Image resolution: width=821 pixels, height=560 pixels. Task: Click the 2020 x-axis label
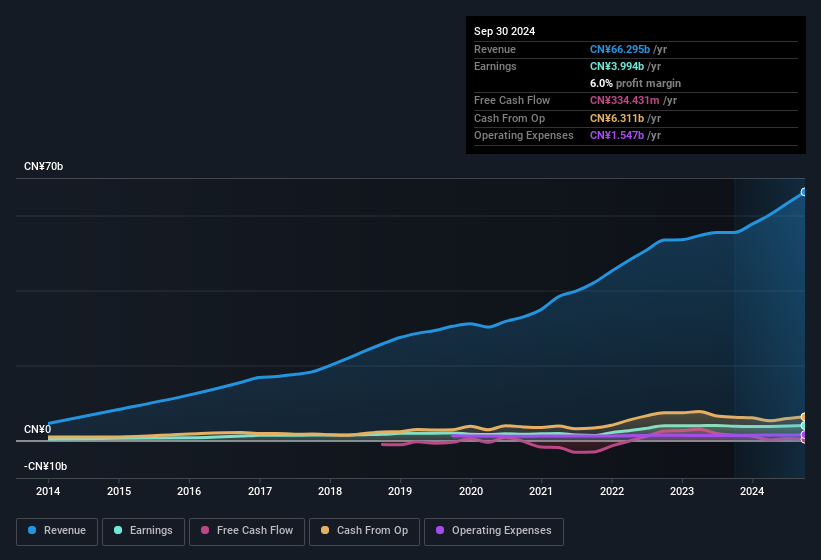pos(471,491)
